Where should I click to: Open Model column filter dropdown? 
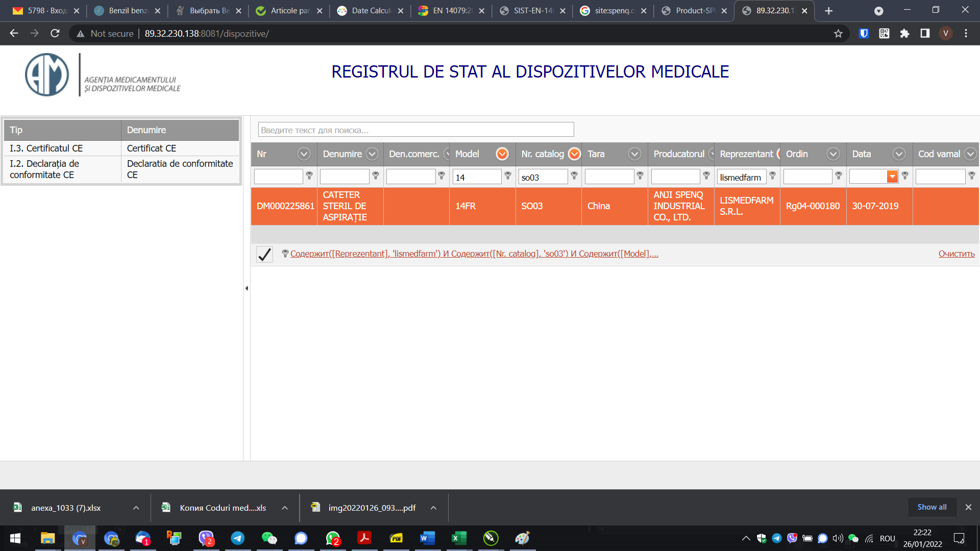point(502,154)
